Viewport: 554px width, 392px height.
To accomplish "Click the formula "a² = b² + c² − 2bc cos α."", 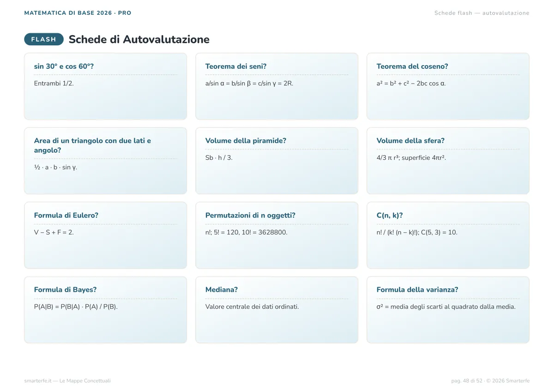I will [x=411, y=84].
